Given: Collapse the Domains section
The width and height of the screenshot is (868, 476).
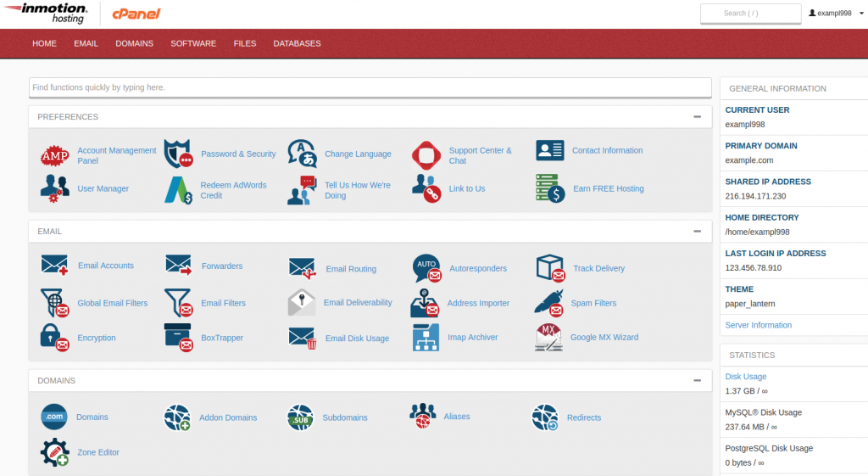Looking at the screenshot, I should pos(697,381).
